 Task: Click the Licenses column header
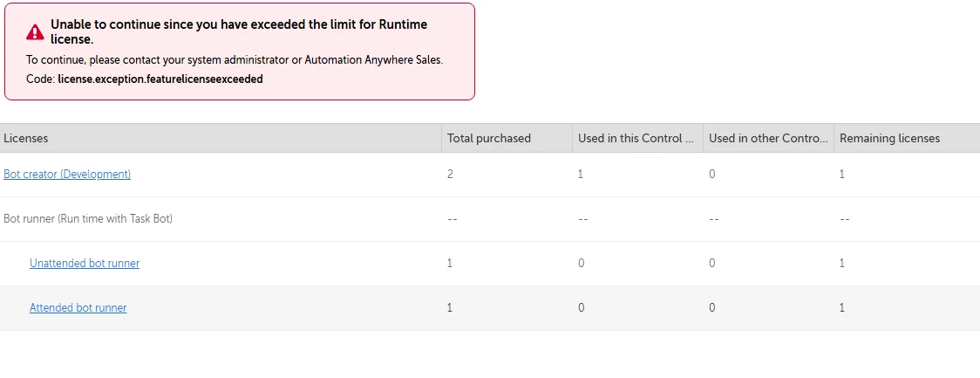click(x=26, y=138)
